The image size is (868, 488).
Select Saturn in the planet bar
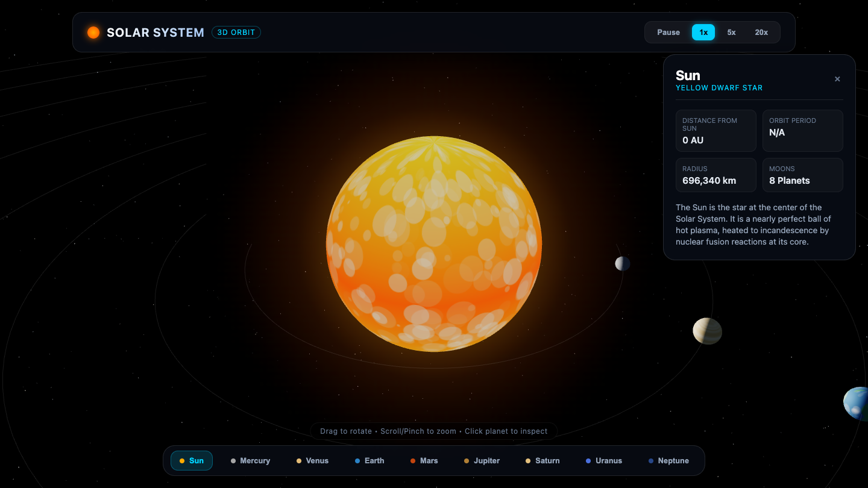pos(542,461)
